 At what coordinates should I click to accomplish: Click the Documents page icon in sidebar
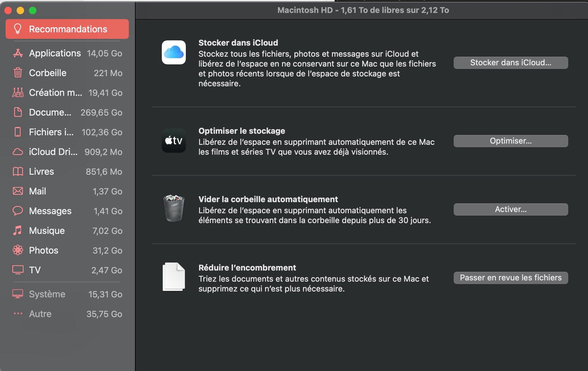pos(18,112)
